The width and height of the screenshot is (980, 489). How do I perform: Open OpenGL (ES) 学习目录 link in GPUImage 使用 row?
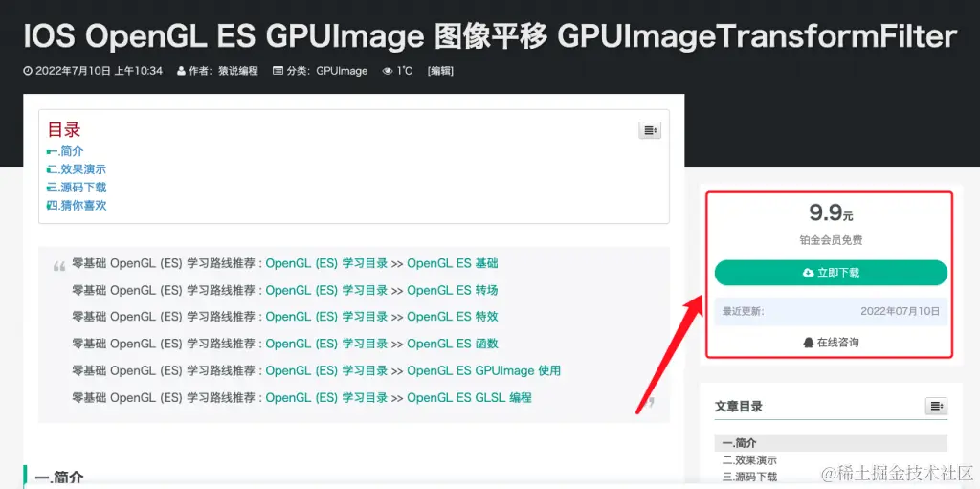pyautogui.click(x=327, y=370)
